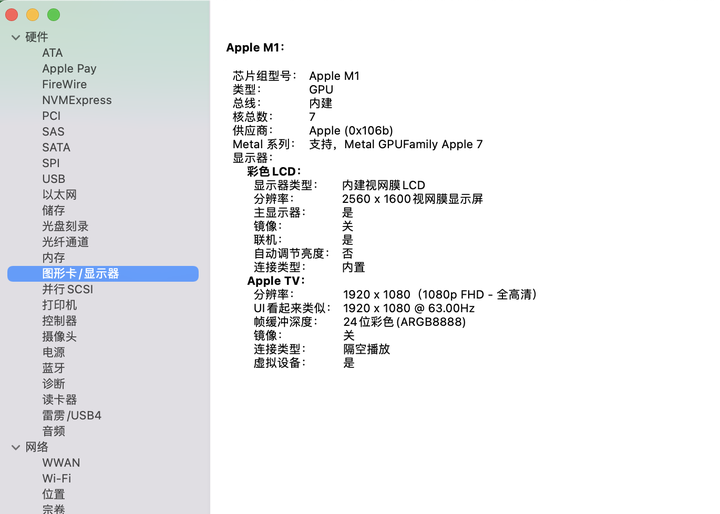Click the Apple TV heading
The height and width of the screenshot is (514, 720).
coord(276,281)
